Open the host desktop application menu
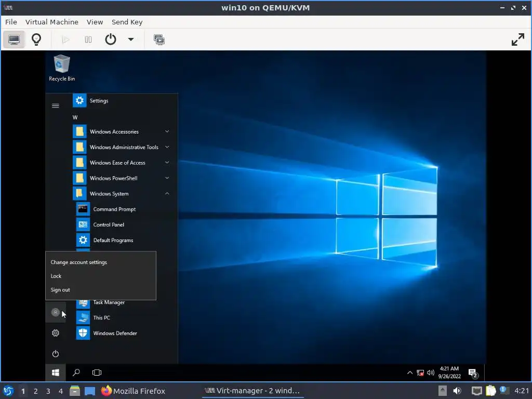532x399 pixels. 8,391
